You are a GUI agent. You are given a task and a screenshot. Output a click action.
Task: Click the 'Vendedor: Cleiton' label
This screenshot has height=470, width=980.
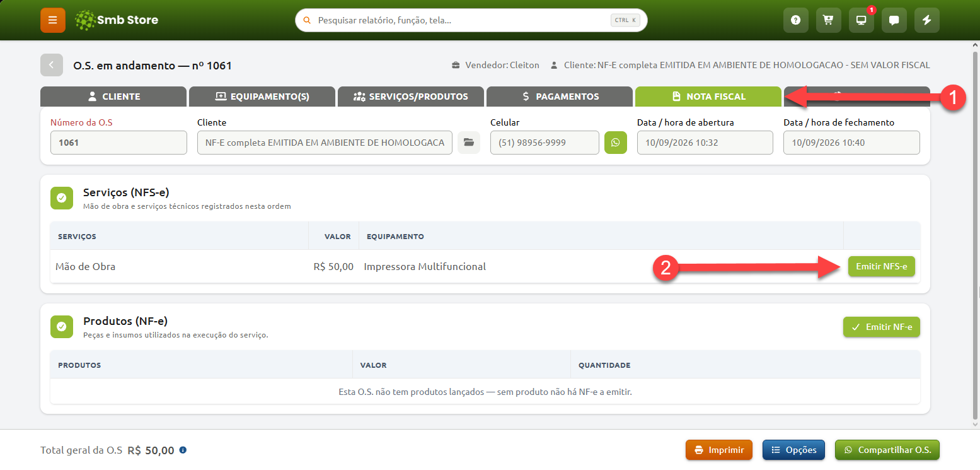pyautogui.click(x=495, y=65)
